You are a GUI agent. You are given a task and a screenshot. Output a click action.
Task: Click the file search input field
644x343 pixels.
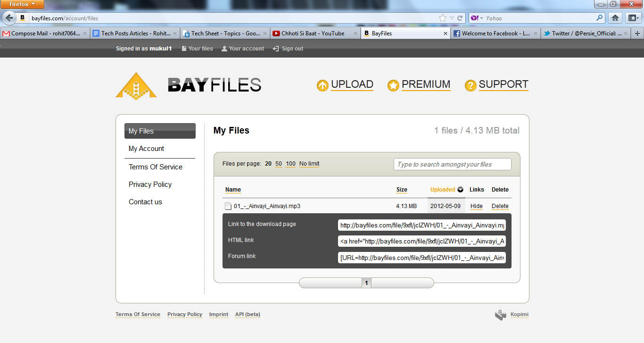click(453, 164)
